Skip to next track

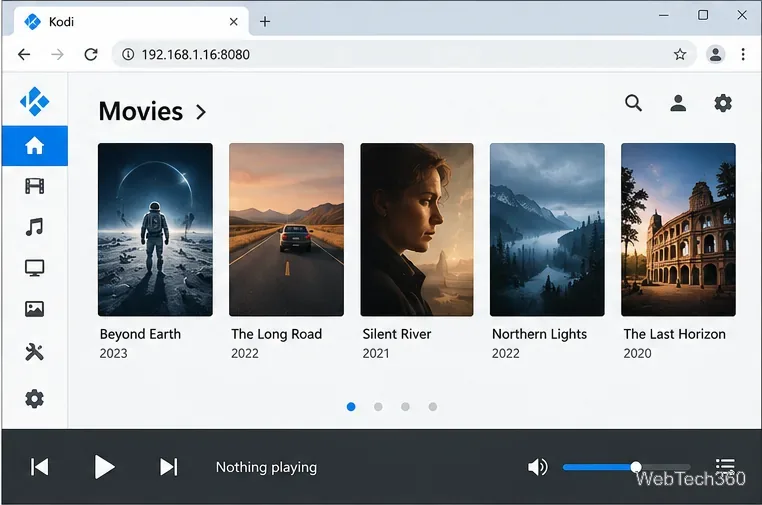[x=169, y=467]
